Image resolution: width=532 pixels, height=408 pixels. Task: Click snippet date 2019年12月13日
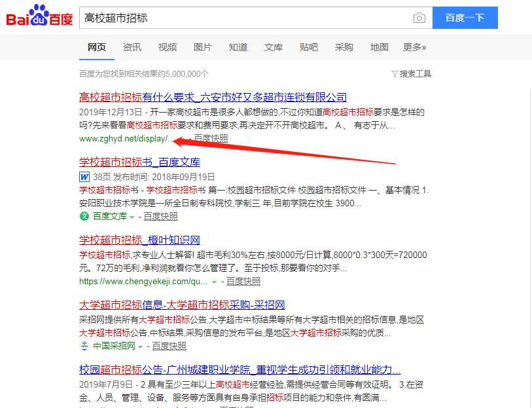coord(111,112)
